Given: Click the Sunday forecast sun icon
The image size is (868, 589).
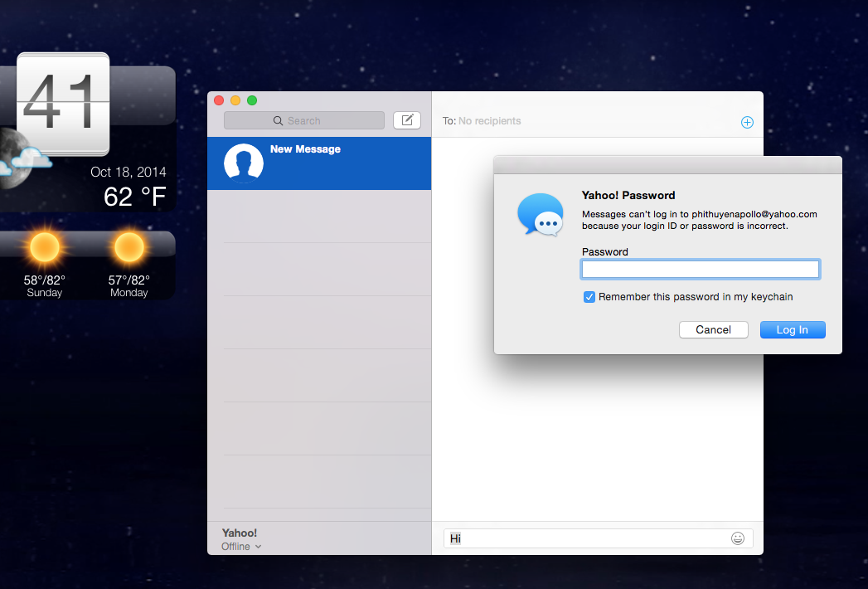Looking at the screenshot, I should coord(45,247).
